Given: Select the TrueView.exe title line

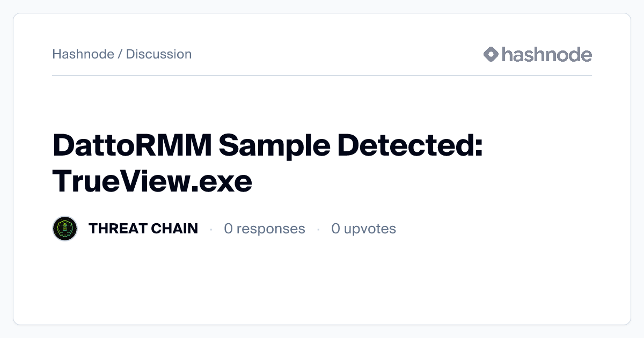Looking at the screenshot, I should [152, 182].
